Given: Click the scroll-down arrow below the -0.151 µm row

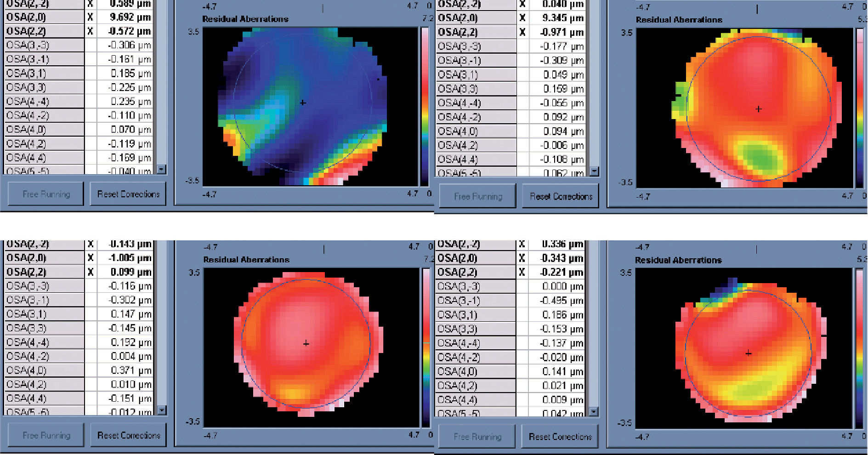Looking at the screenshot, I should pos(161,410).
